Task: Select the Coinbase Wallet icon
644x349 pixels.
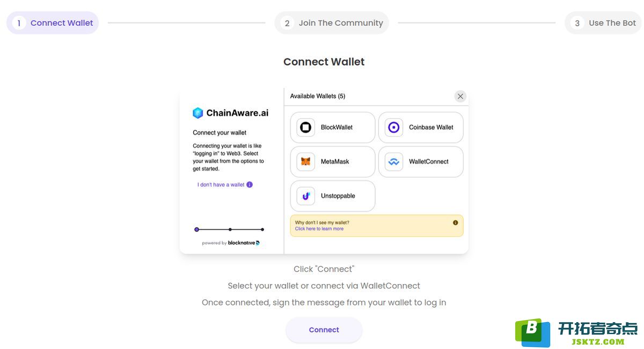Action: [x=394, y=127]
